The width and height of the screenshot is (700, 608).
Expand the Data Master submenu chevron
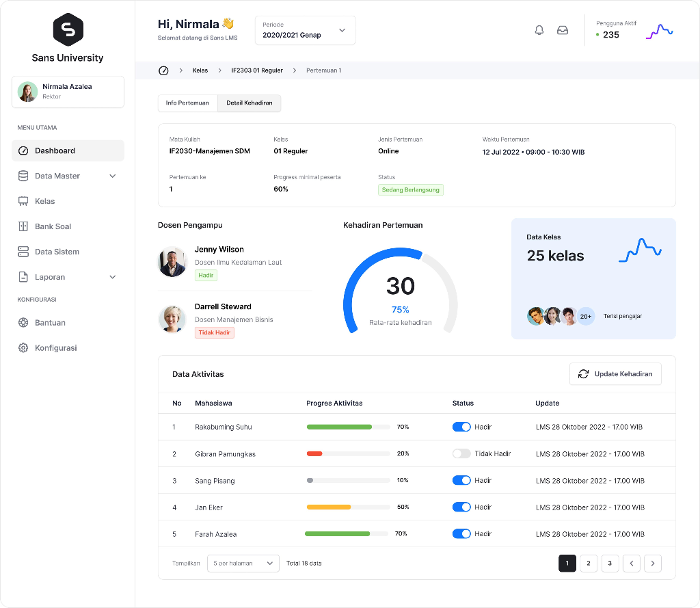tap(113, 176)
